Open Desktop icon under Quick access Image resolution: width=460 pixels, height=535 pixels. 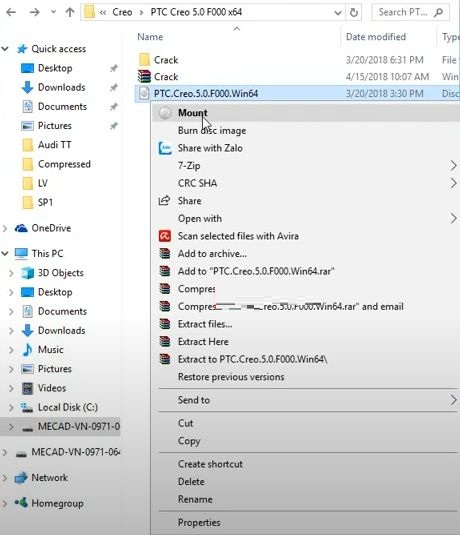(x=27, y=68)
